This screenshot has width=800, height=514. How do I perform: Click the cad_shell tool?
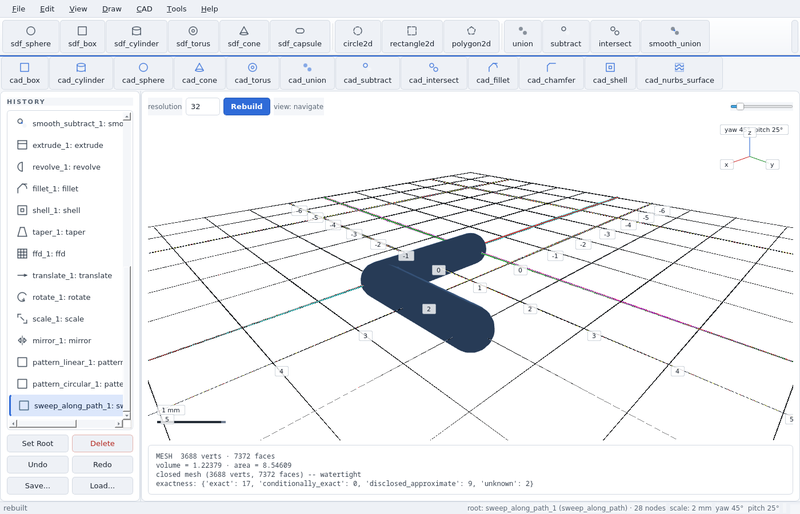point(610,74)
